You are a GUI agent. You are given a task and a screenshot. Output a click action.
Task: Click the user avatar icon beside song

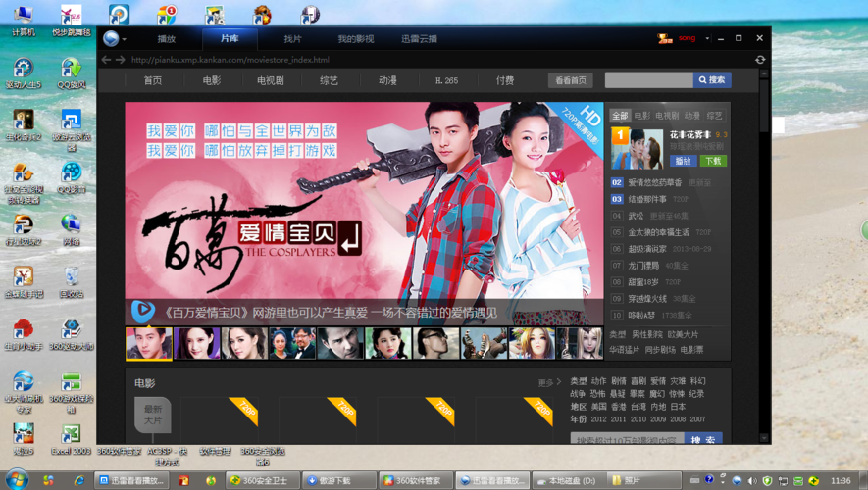pos(664,38)
